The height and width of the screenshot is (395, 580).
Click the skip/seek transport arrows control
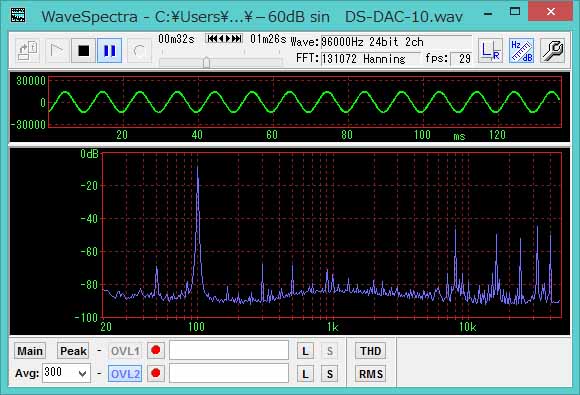[224, 38]
